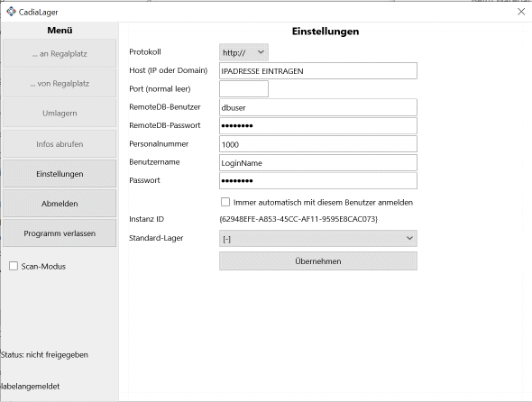
Task: Choose '... von Regalplatz' in the menu
Action: click(60, 84)
